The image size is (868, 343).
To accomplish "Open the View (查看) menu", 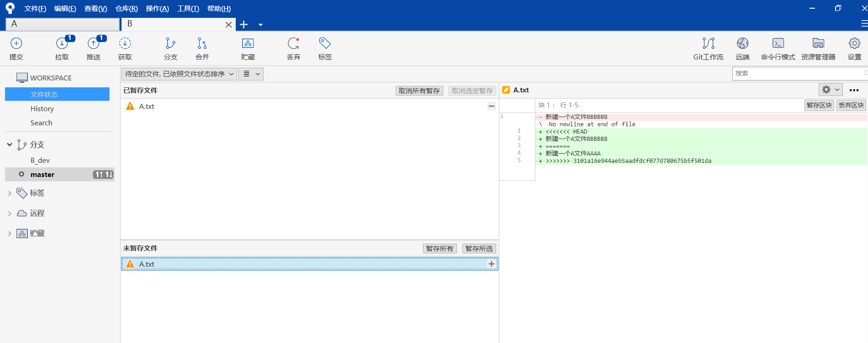I will (95, 9).
